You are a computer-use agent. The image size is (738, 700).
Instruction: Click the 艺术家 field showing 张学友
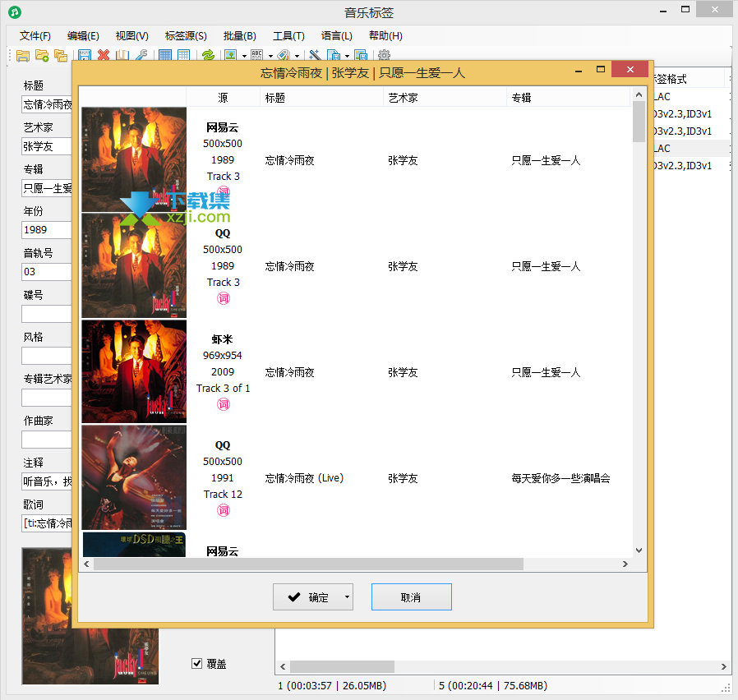click(47, 146)
